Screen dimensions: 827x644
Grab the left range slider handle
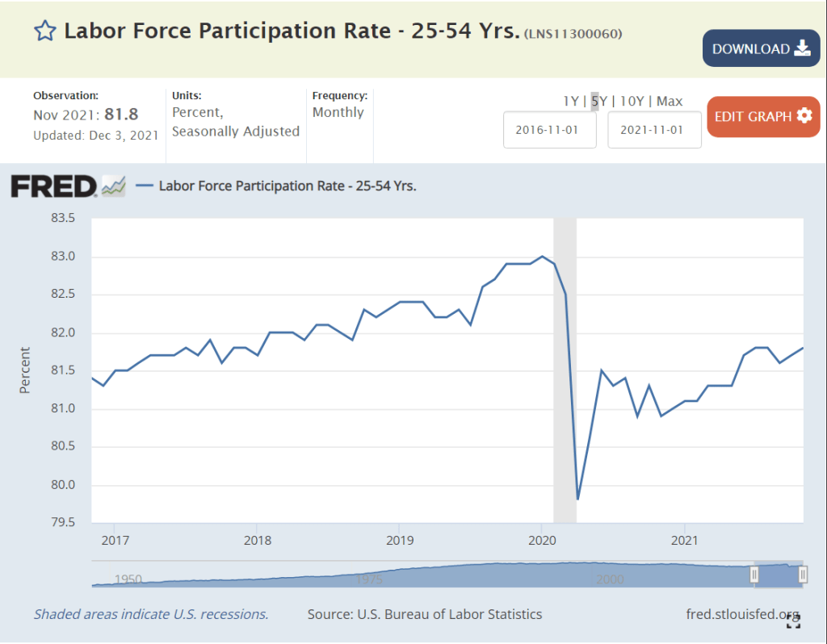pos(754,574)
